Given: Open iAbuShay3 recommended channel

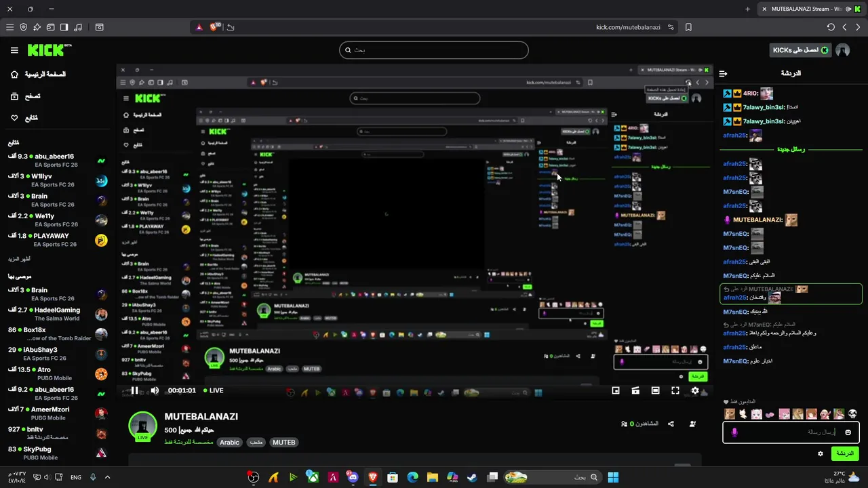Looking at the screenshot, I should pyautogui.click(x=58, y=354).
